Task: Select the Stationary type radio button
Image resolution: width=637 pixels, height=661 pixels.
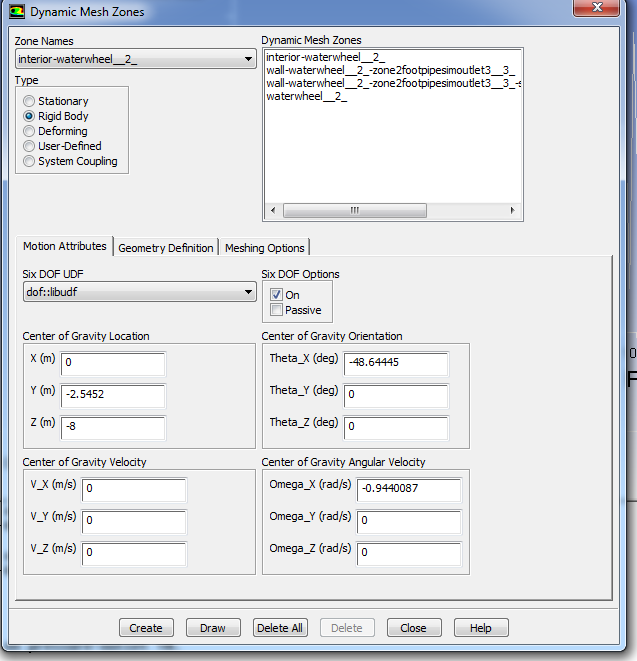Action: click(x=30, y=101)
